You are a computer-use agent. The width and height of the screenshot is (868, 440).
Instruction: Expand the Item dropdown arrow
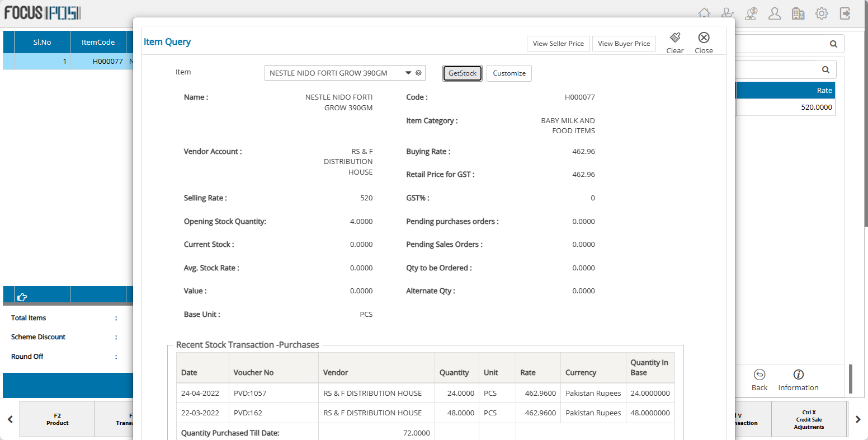click(408, 73)
